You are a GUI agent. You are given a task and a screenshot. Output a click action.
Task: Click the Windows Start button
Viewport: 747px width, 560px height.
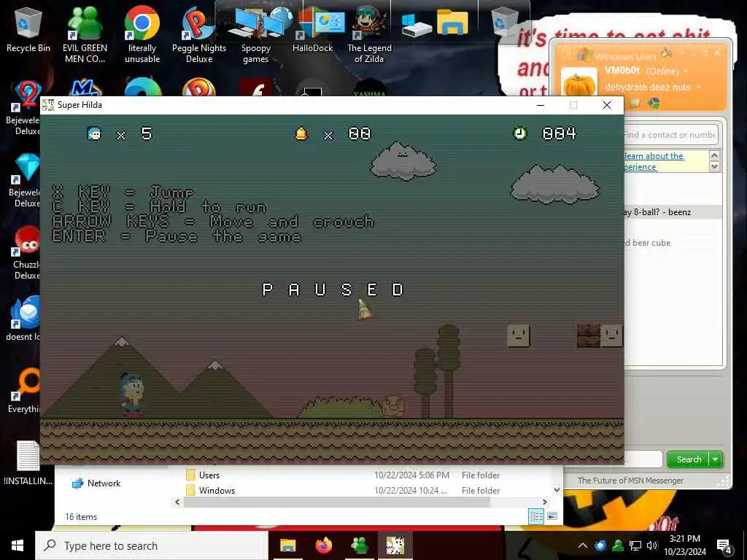18,545
